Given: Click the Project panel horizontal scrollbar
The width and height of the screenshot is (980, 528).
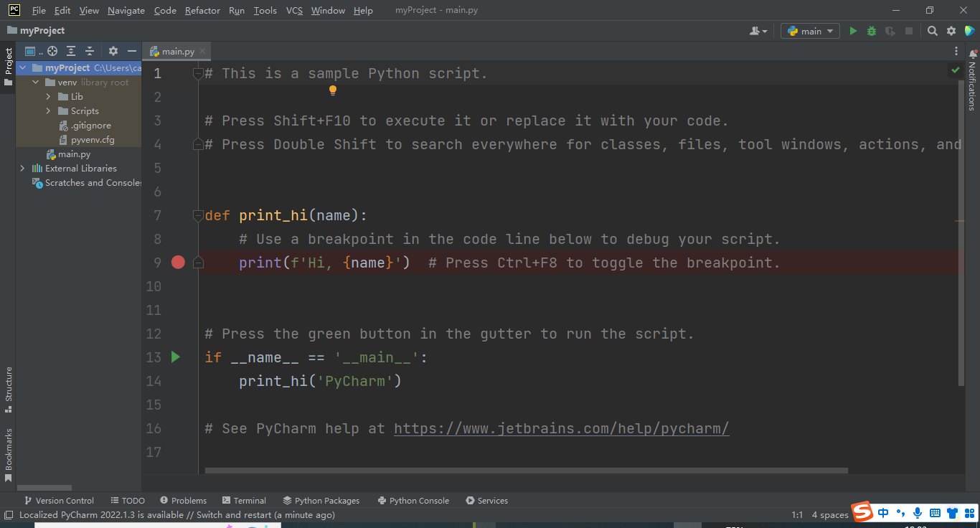Looking at the screenshot, I should [x=44, y=488].
